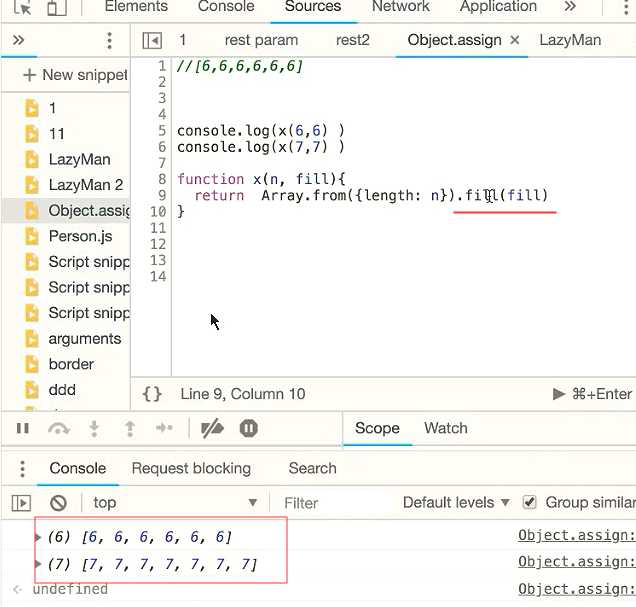
Task: Select the inspect element cursor icon
Action: click(22, 7)
